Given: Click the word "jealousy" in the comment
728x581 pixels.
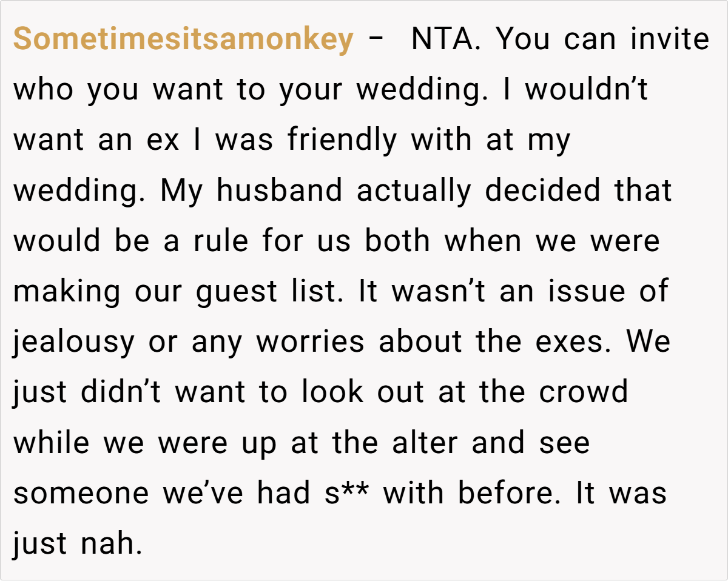Looking at the screenshot, I should 74,342.
